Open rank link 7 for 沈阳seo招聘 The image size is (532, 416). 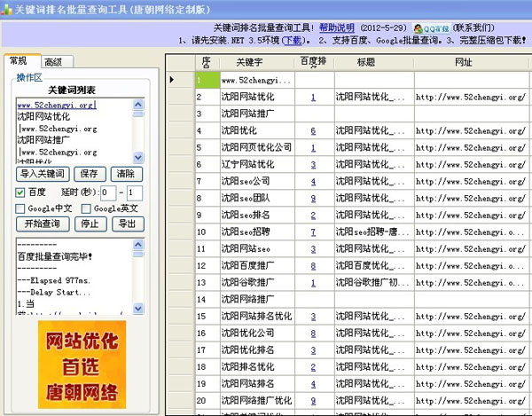point(313,232)
